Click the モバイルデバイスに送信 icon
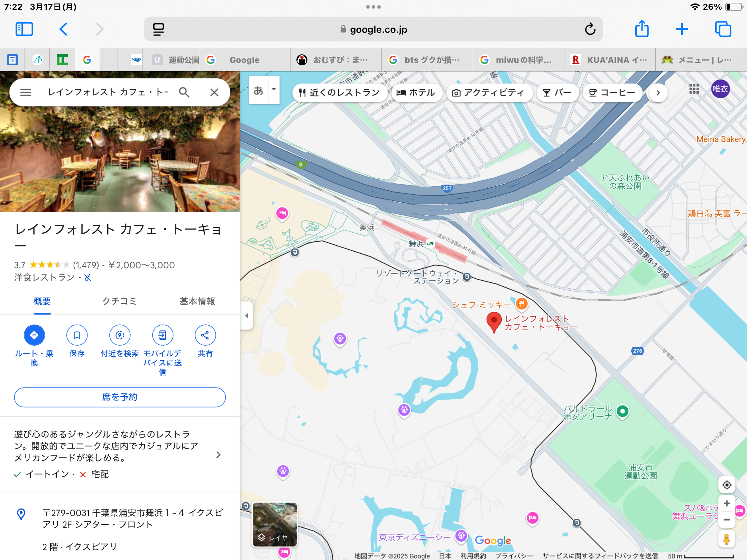747x560 pixels. coord(163,335)
